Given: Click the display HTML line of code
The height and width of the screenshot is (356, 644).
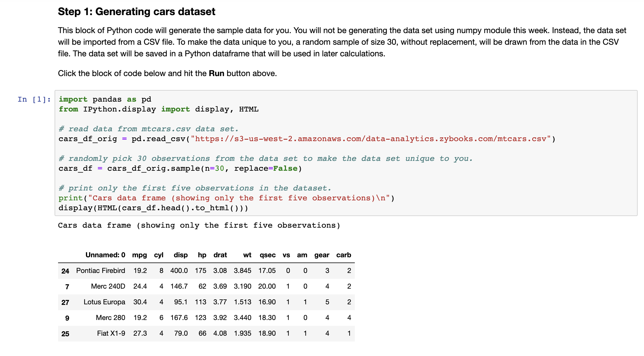Looking at the screenshot, I should pos(153,208).
